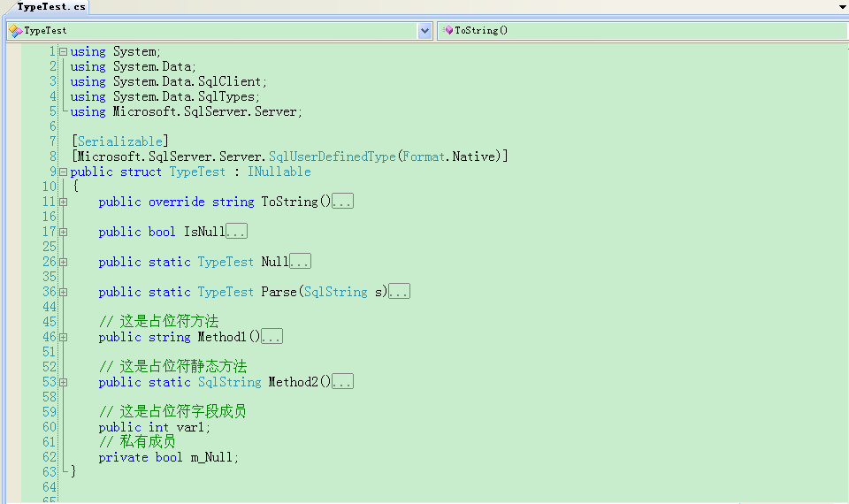The image size is (849, 504).
Task: Click the closing brace on line 63
Action: 73,472
